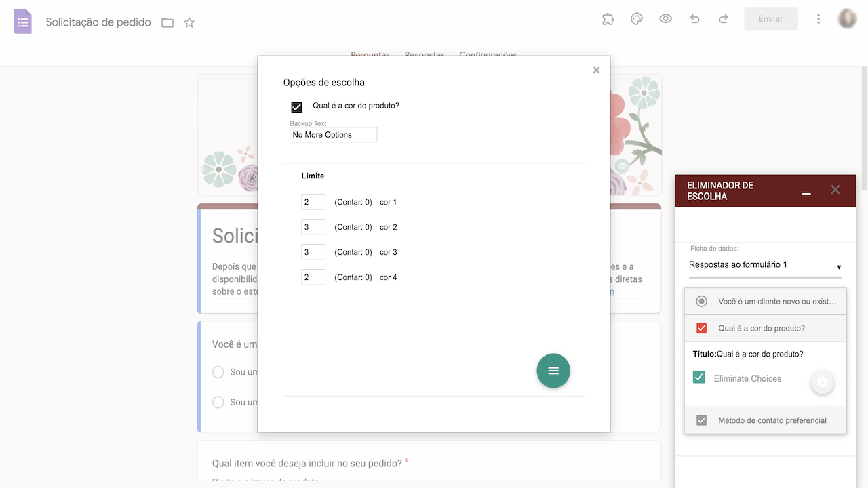The height and width of the screenshot is (488, 868).
Task: Disable the Eliminate Choices checkbox
Action: [x=699, y=378]
